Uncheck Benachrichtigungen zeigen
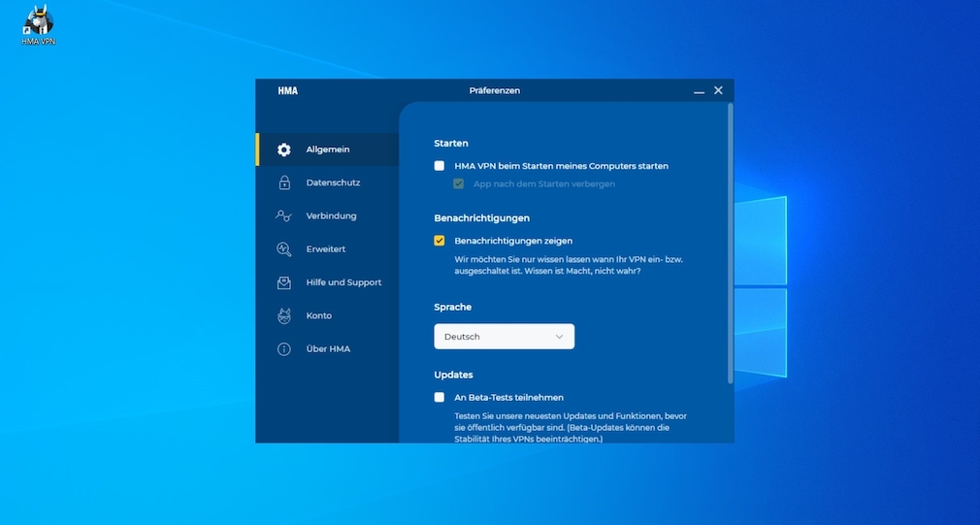980x525 pixels. (x=440, y=241)
